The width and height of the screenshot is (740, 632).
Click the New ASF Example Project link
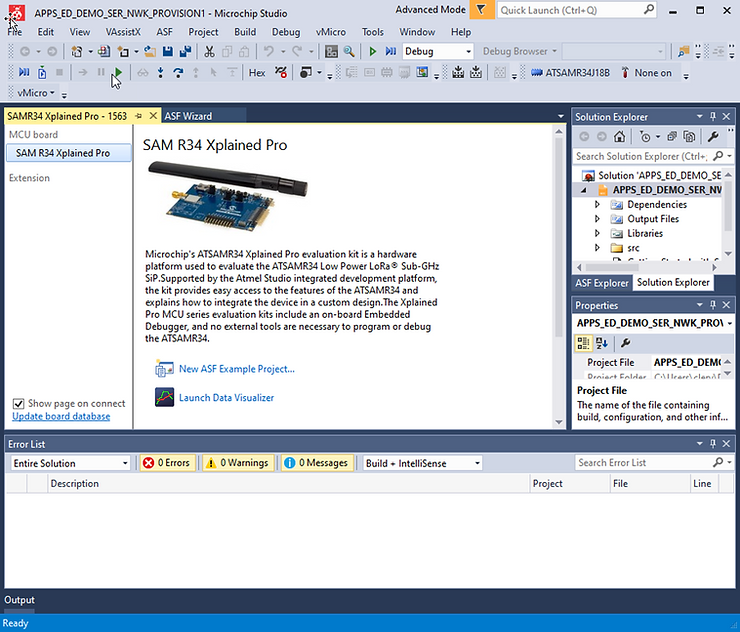click(236, 369)
